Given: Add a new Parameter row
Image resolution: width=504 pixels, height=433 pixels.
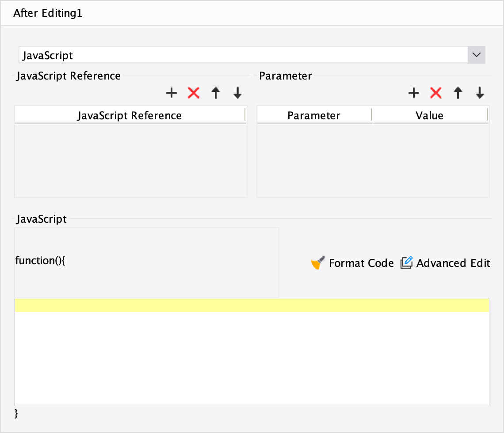Looking at the screenshot, I should (x=414, y=93).
